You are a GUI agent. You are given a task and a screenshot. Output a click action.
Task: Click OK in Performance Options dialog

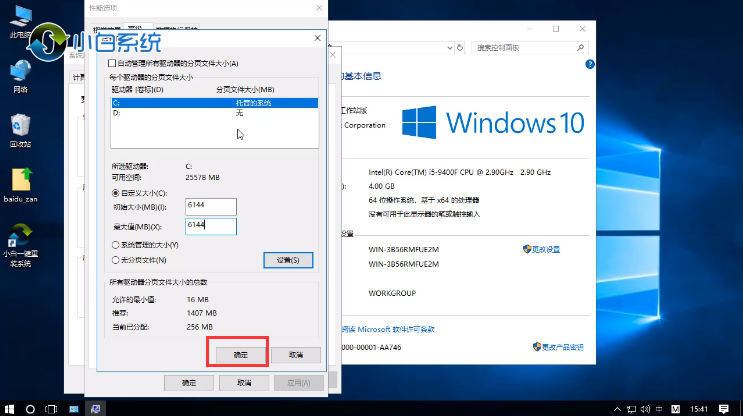pos(189,383)
